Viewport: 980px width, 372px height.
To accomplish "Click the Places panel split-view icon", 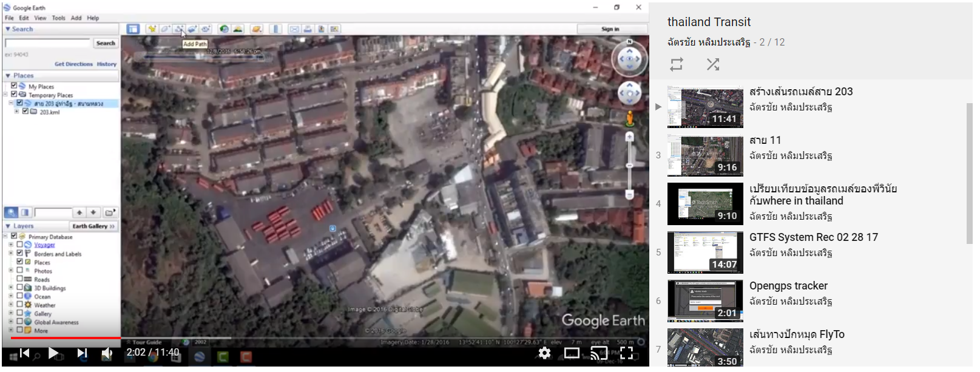I will tap(25, 212).
